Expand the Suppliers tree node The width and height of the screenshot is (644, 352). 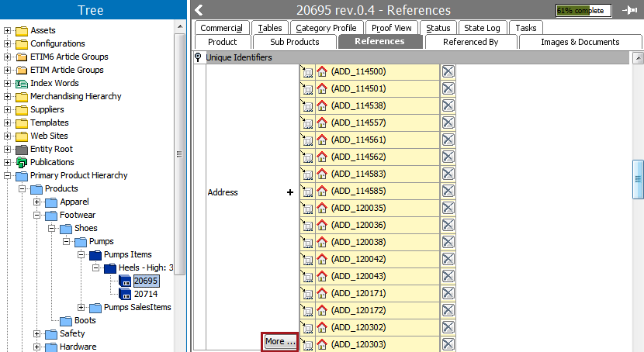pyautogui.click(x=8, y=109)
